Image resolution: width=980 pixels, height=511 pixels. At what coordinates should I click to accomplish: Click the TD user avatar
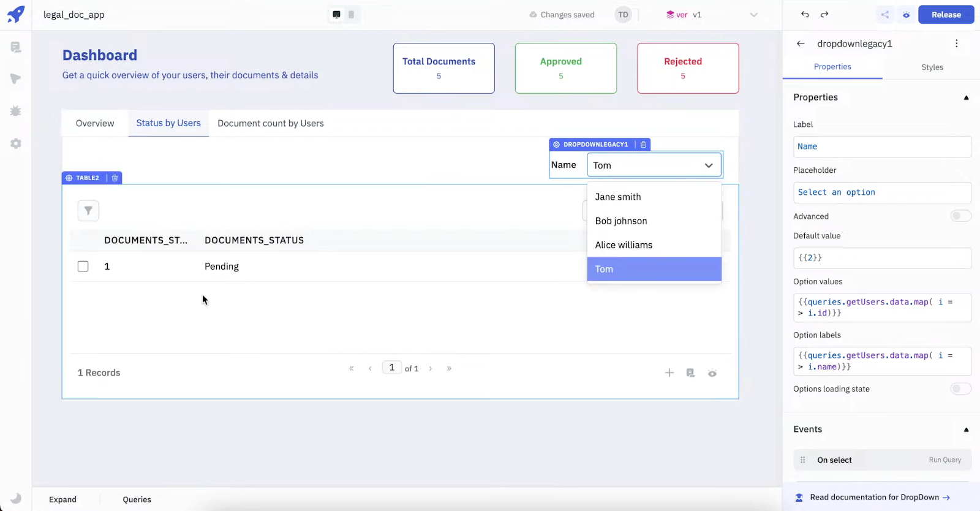pos(623,15)
